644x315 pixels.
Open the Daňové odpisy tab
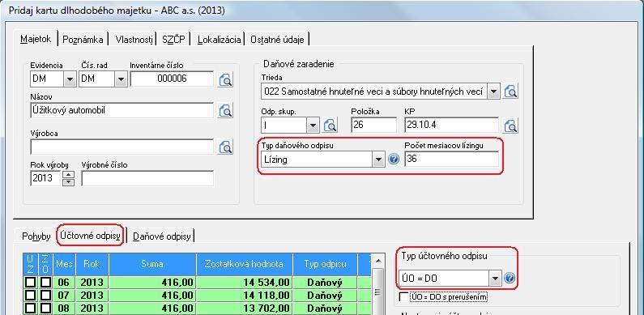pyautogui.click(x=162, y=236)
